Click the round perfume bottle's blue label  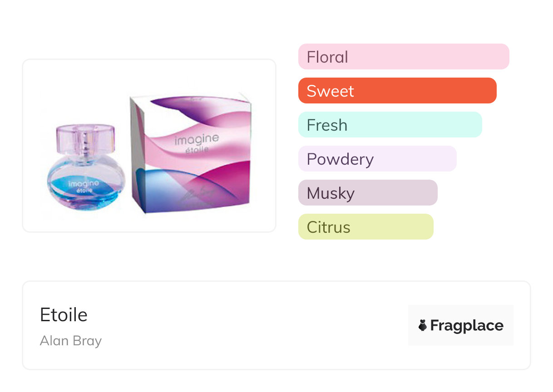pyautogui.click(x=84, y=186)
